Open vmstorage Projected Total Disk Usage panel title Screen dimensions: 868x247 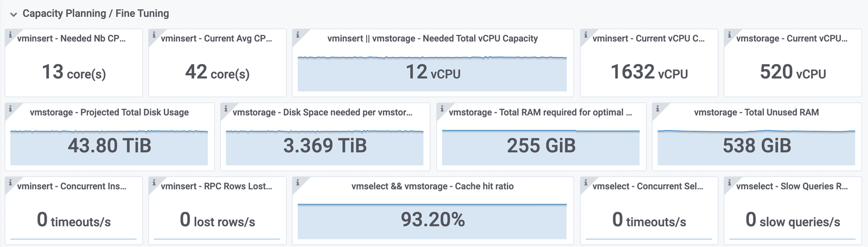tap(109, 112)
